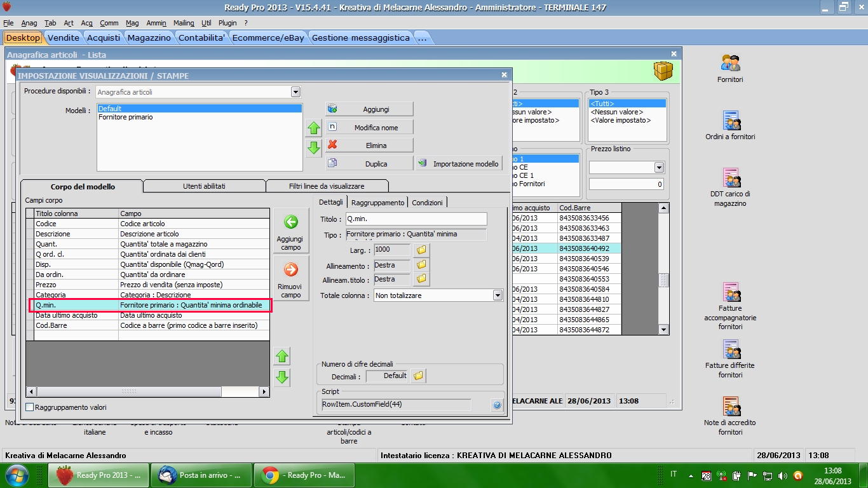Click the Prezzo listino value field showing 0
The width and height of the screenshot is (868, 488).
coord(627,184)
